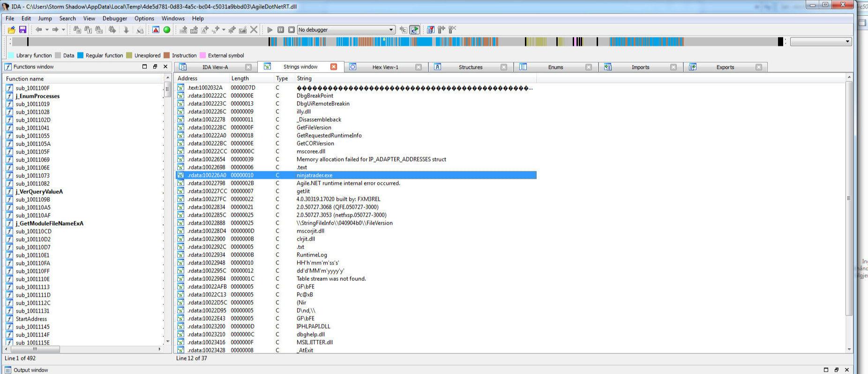Click the Open file toolbar icon

click(x=11, y=29)
